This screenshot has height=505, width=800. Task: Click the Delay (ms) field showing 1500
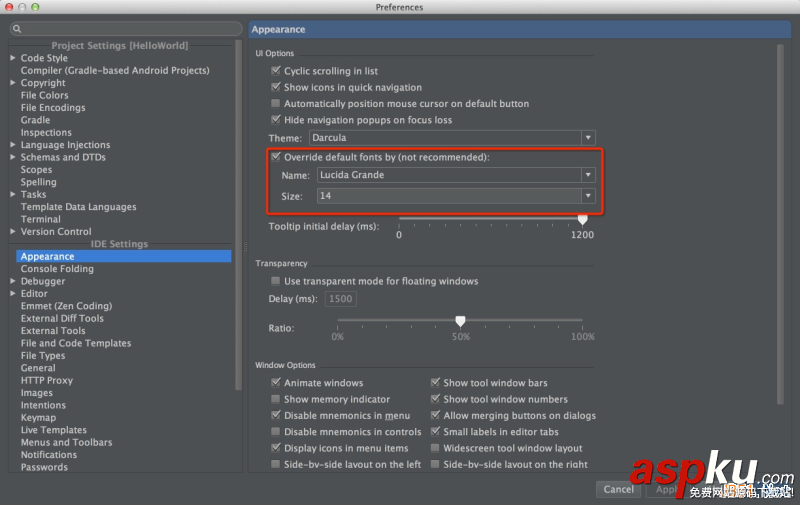pos(340,298)
